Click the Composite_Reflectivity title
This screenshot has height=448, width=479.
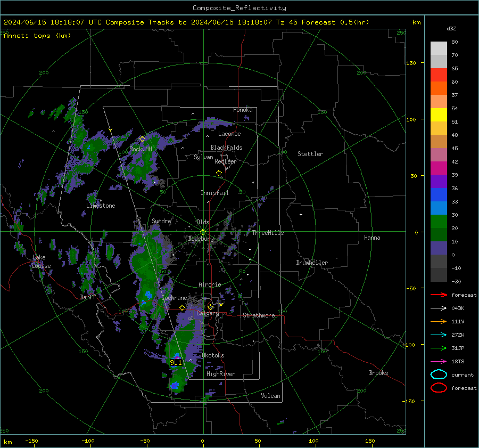(x=240, y=8)
